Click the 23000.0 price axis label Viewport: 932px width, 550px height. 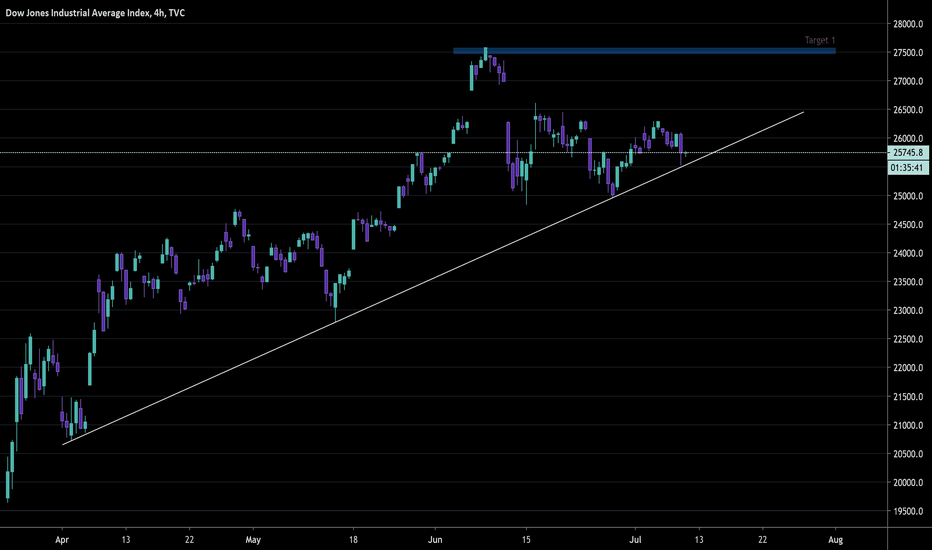tap(908, 310)
